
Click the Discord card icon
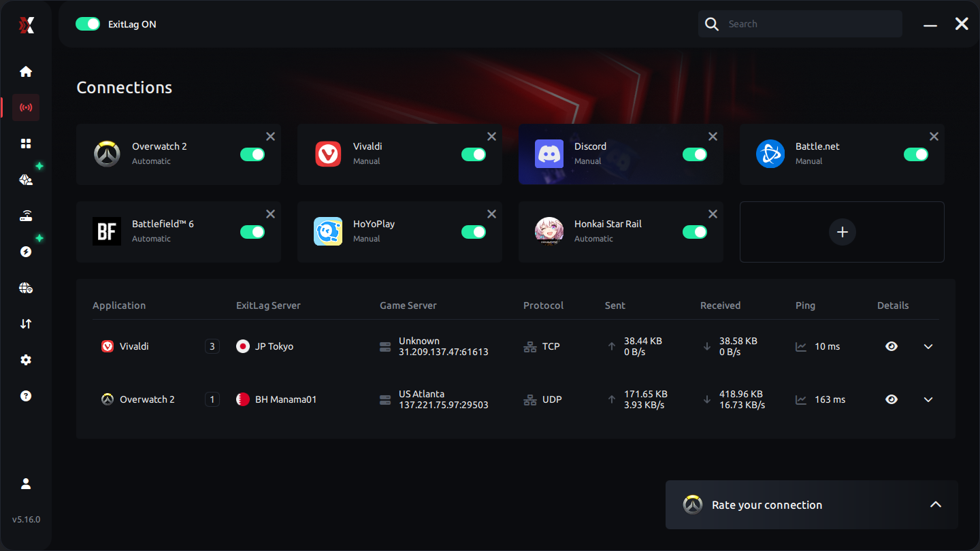[x=549, y=154]
